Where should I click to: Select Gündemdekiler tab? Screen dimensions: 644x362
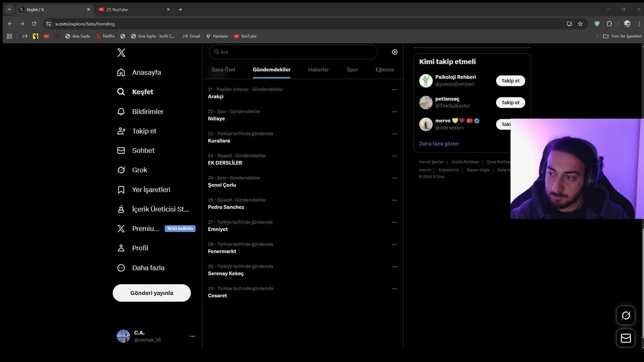[x=272, y=70]
